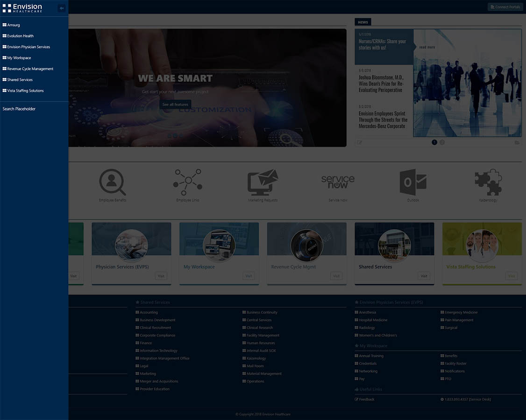Open Information Technology footer link
The width and height of the screenshot is (526, 420).
[x=156, y=350]
